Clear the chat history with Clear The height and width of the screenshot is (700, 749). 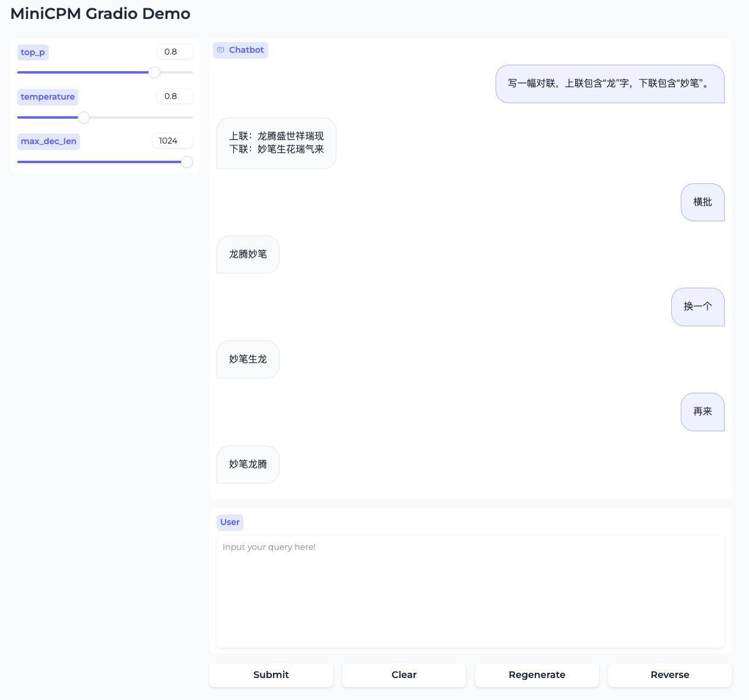click(x=404, y=675)
